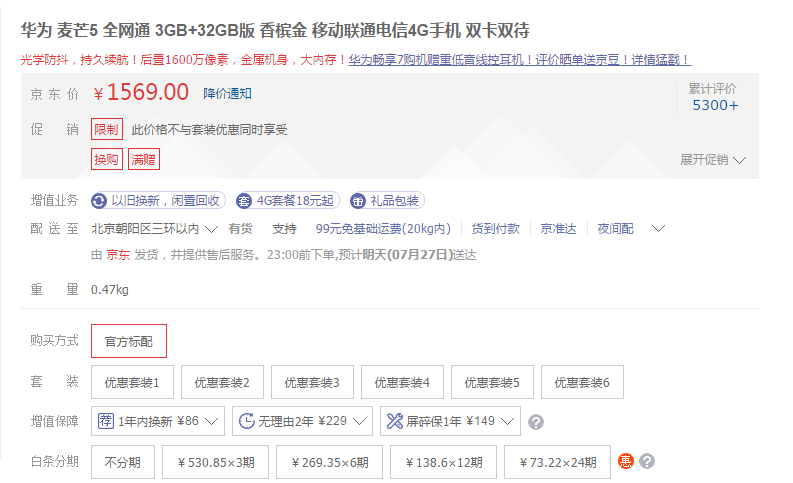Open the 华为畅享7 promo link
The width and height of the screenshot is (793, 483).
[x=519, y=60]
